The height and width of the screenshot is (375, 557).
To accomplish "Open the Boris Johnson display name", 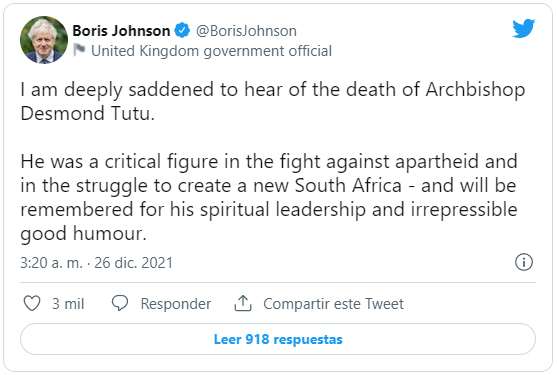I will pyautogui.click(x=121, y=31).
